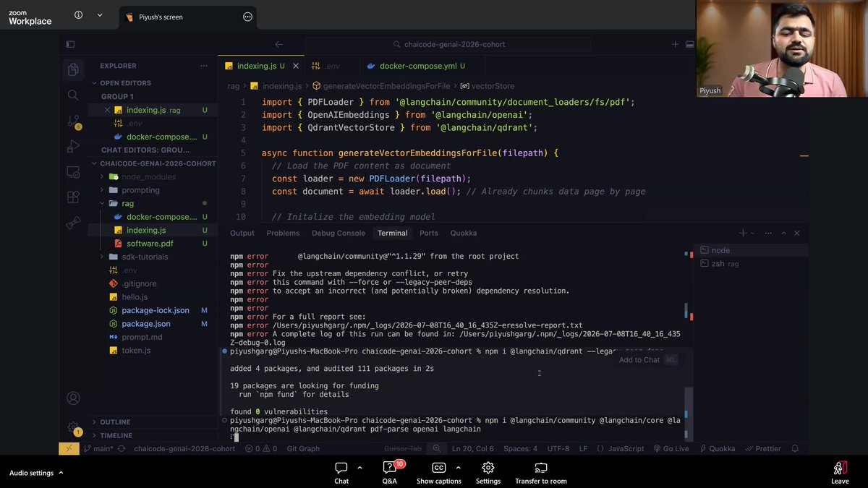
Task: Collapse the rag folder
Action: coord(127,203)
